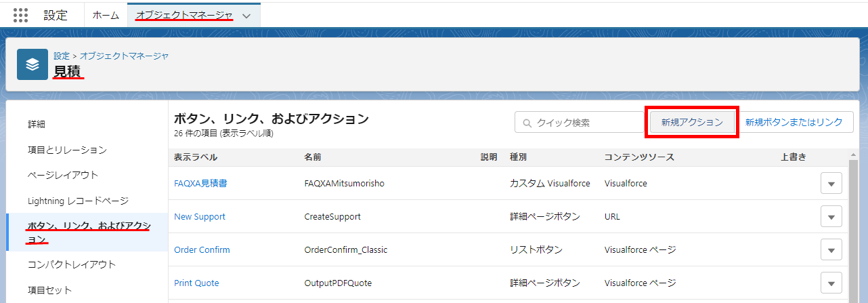Screen dimensions: 868x303
Task: Click the object manager layers icon
Action: coord(32,64)
